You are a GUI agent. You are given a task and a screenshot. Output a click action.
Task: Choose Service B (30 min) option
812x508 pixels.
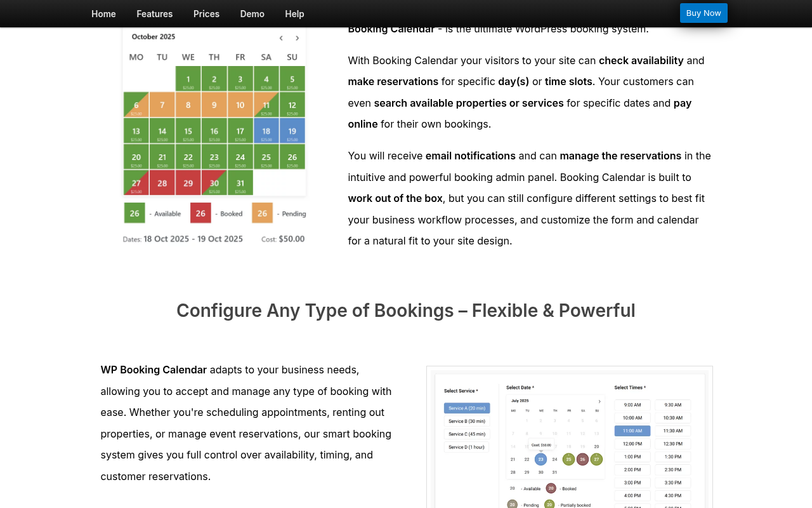click(x=467, y=421)
